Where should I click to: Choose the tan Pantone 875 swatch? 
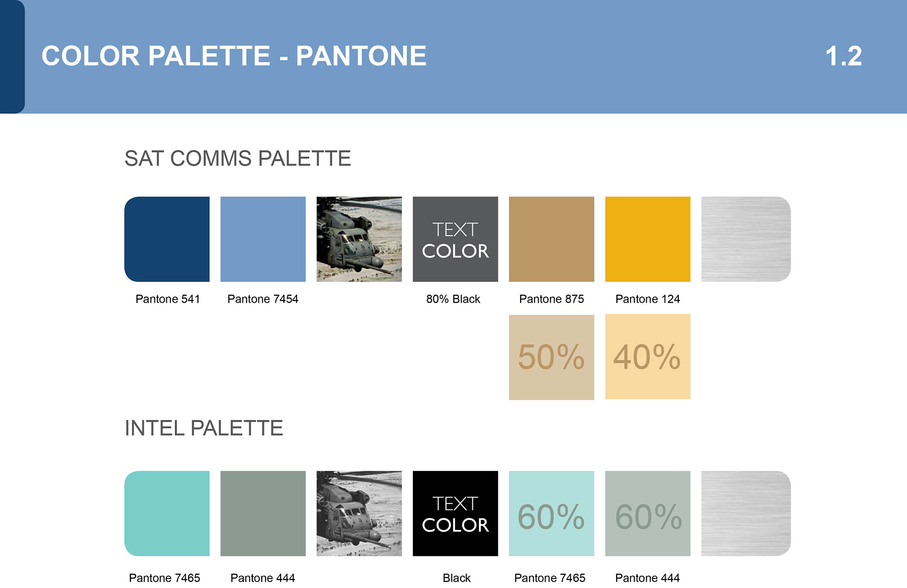pos(551,239)
